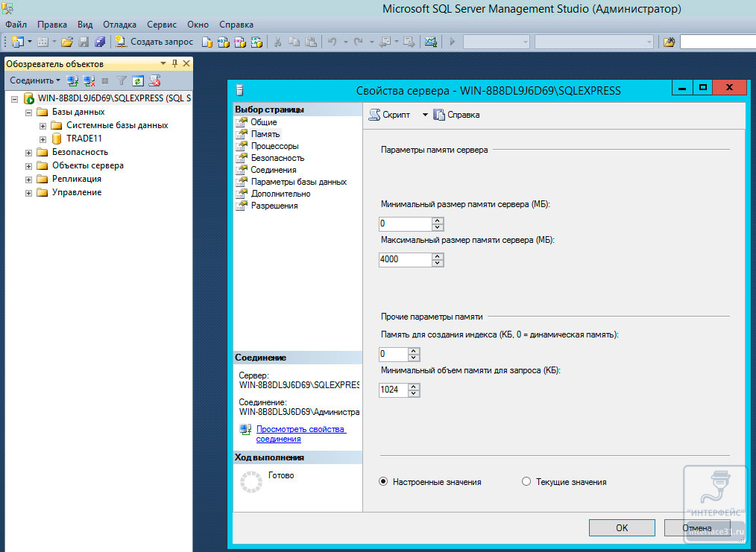
Task: Increase maximum server memory value
Action: [438, 256]
